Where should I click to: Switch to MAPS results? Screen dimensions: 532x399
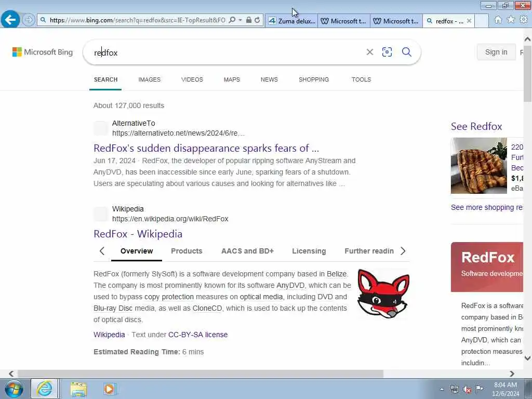[x=232, y=79]
